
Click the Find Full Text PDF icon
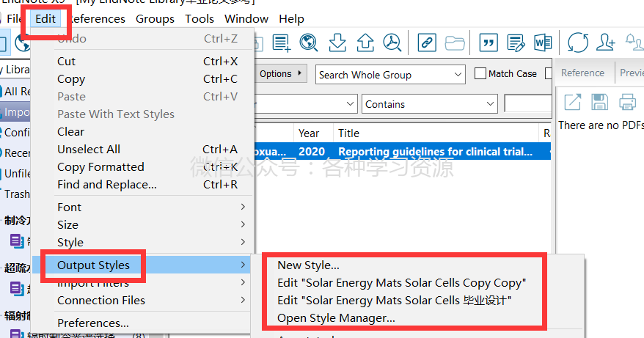point(392,43)
